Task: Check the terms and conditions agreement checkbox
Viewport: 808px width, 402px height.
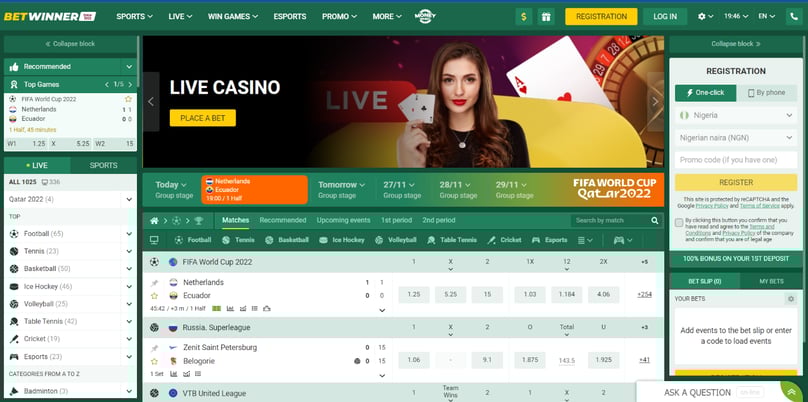Action: [x=679, y=223]
